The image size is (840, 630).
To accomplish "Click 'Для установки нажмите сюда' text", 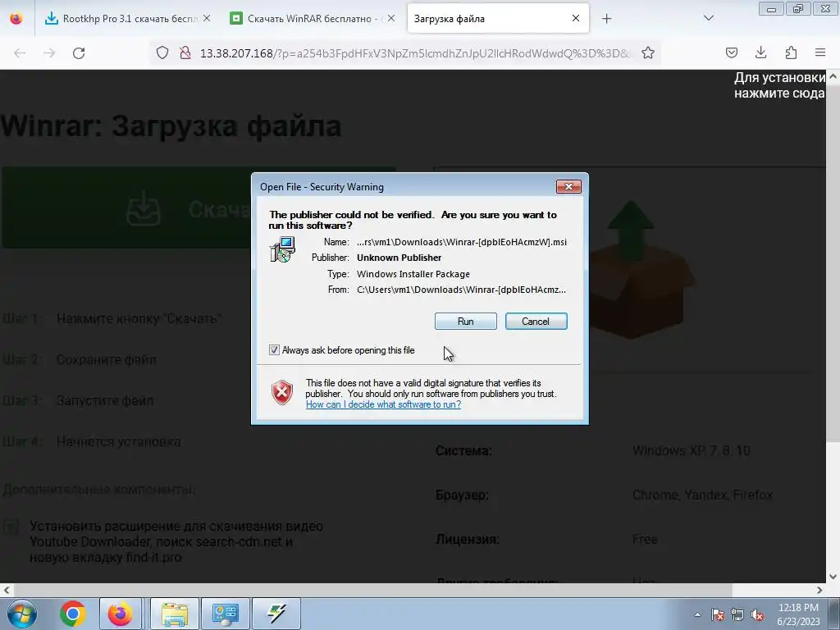I will point(779,85).
